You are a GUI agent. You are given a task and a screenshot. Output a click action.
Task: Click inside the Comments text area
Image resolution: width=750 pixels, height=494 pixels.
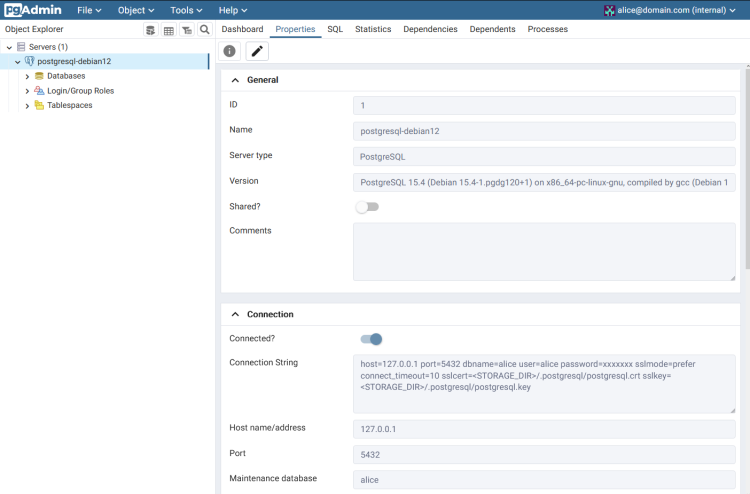coord(544,252)
